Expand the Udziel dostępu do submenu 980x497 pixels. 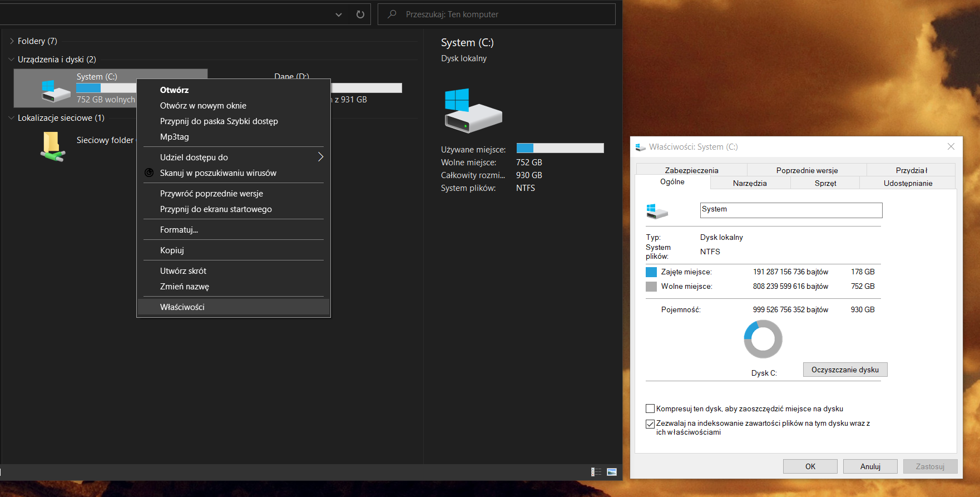pyautogui.click(x=320, y=157)
